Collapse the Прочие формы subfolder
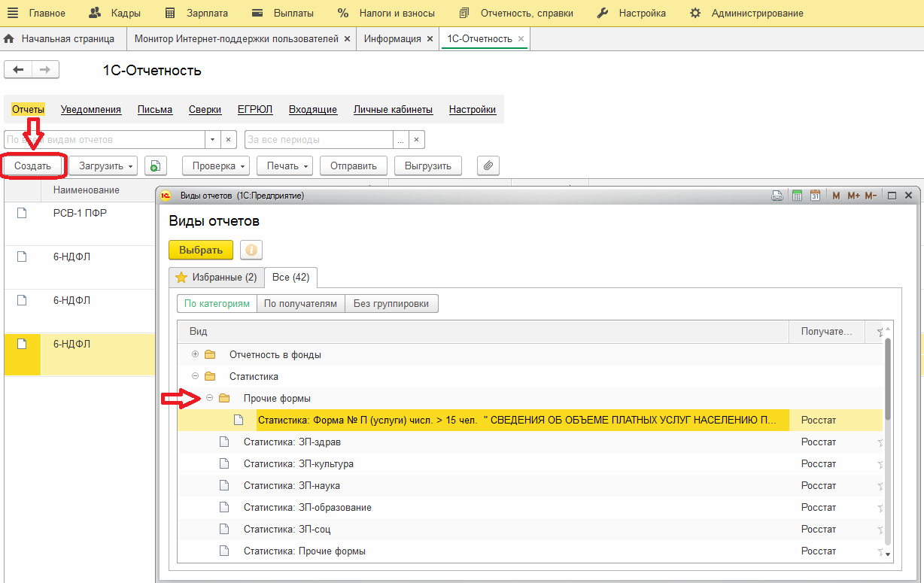The height and width of the screenshot is (583, 924). 210,398
